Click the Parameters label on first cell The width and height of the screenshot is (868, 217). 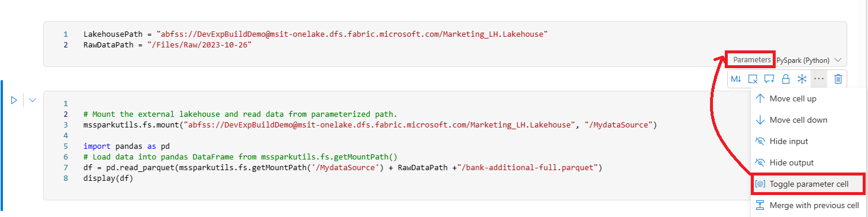[752, 60]
